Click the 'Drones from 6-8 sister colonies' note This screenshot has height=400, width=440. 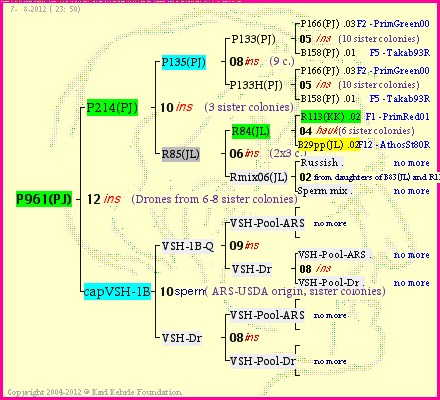(214, 199)
